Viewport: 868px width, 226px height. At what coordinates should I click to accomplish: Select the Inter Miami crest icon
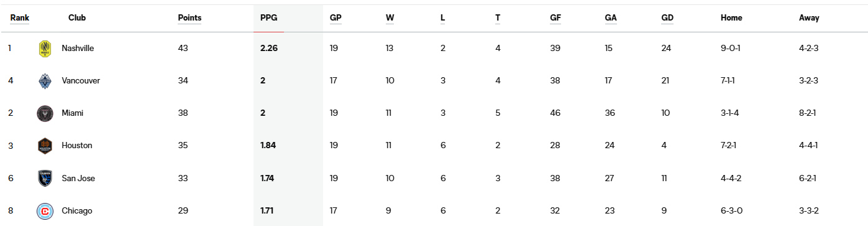tap(45, 113)
